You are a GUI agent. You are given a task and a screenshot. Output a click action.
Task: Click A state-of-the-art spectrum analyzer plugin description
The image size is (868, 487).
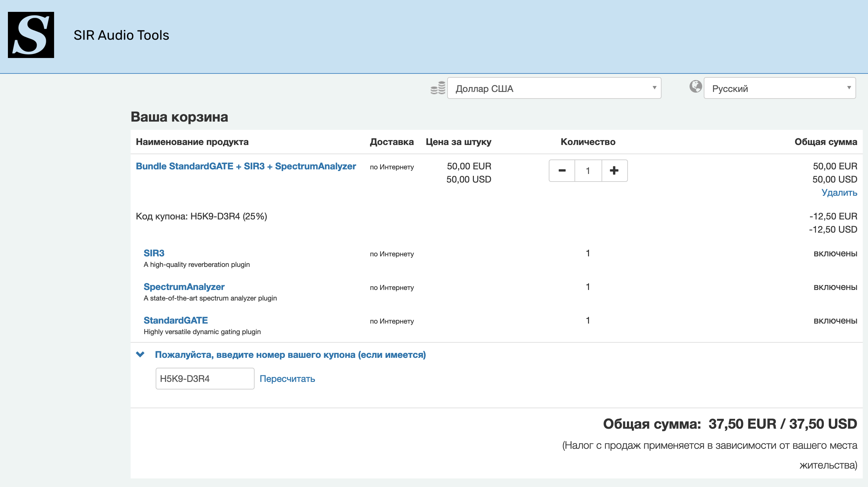210,298
